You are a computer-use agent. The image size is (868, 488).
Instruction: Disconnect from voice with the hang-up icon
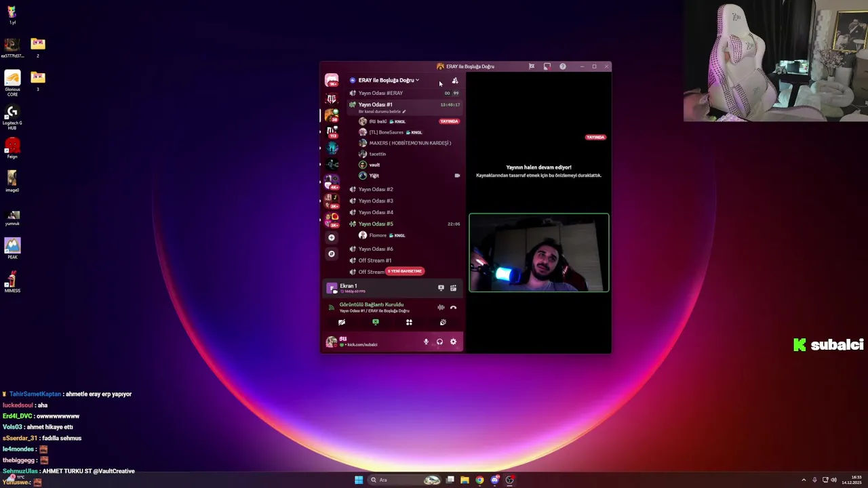coord(453,308)
